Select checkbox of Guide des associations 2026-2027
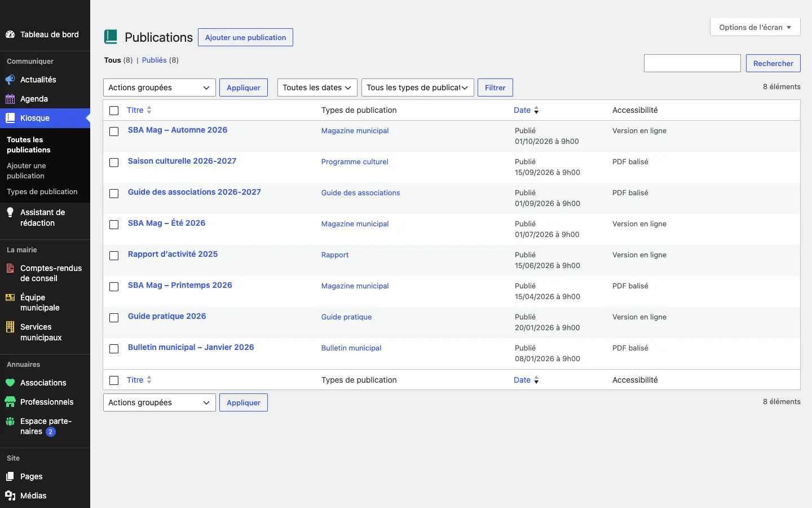 click(x=114, y=194)
